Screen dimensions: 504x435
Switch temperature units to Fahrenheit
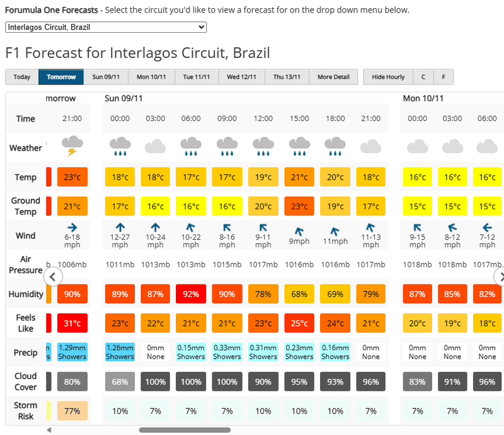(x=444, y=77)
